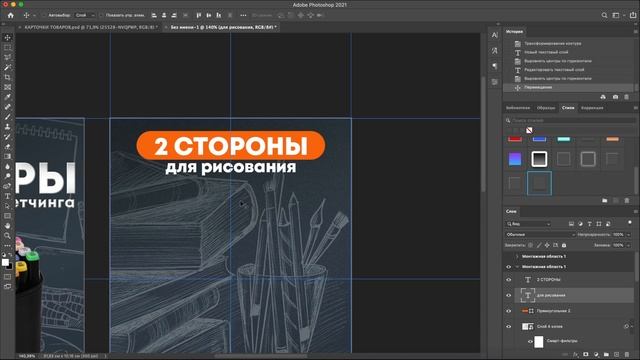Apply the purple-blue gradient style preset
The width and height of the screenshot is (640, 360).
tap(515, 159)
